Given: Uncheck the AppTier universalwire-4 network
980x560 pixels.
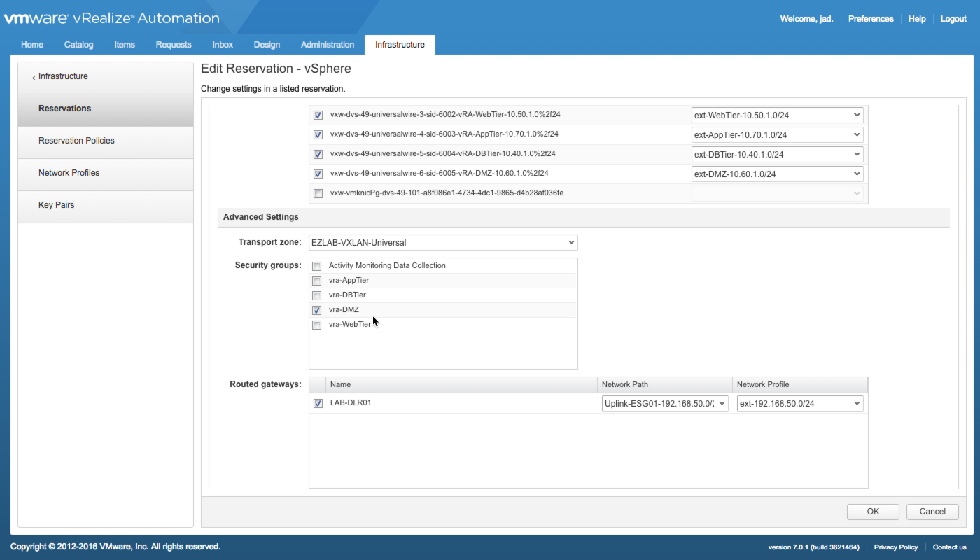Looking at the screenshot, I should click(318, 134).
